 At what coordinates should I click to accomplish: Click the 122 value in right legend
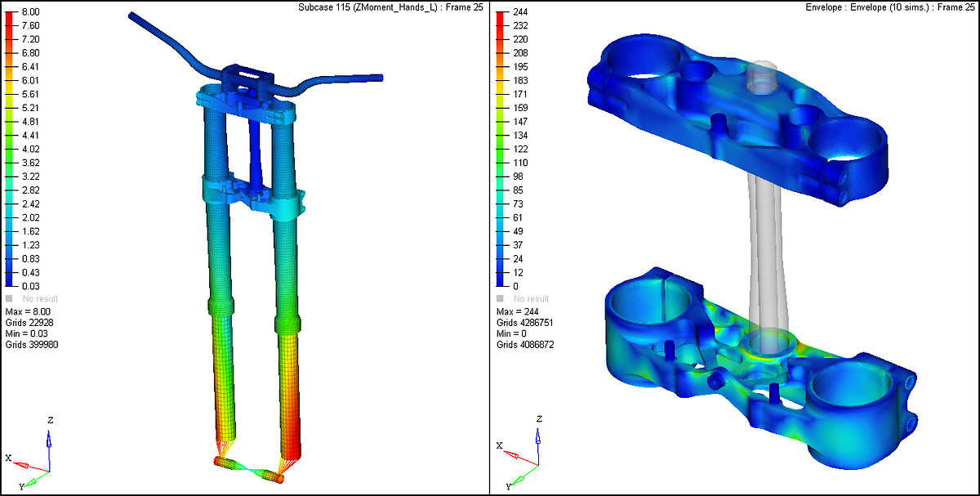(x=520, y=149)
